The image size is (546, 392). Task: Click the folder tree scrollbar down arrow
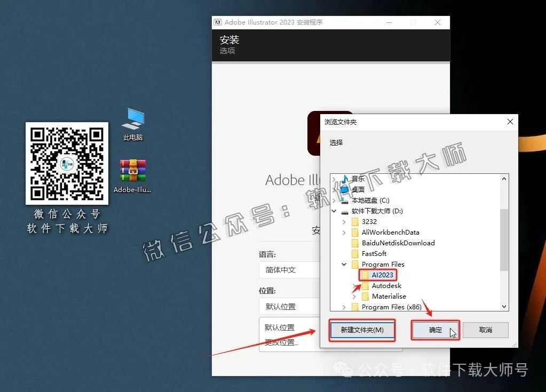[x=504, y=306]
